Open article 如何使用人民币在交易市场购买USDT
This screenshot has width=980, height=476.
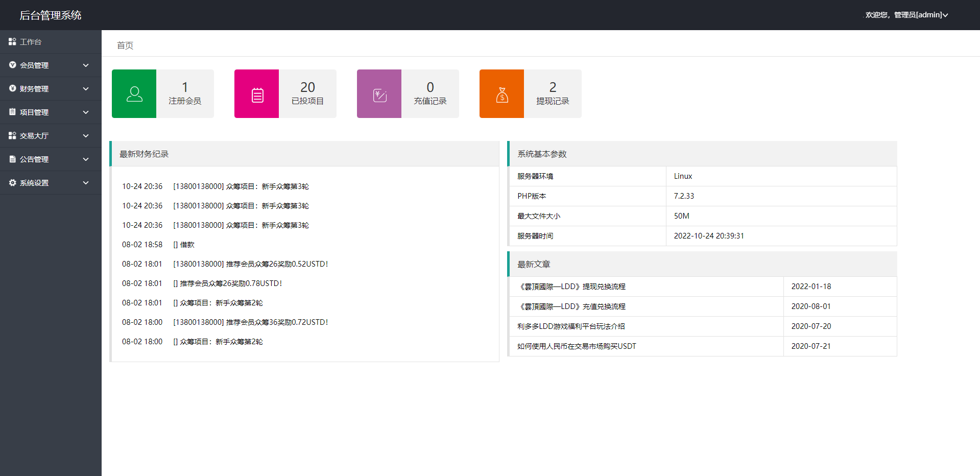pyautogui.click(x=577, y=346)
